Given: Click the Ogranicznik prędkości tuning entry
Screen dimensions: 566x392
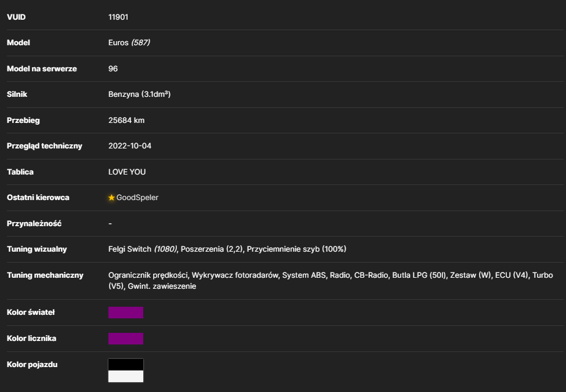Looking at the screenshot, I should (x=148, y=275).
